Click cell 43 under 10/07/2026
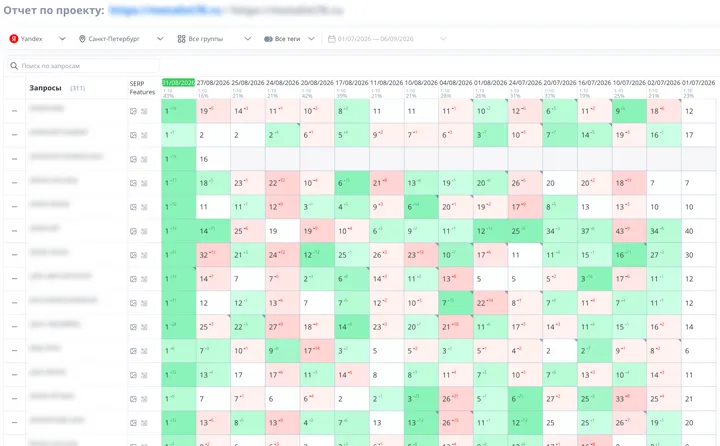 (629, 231)
